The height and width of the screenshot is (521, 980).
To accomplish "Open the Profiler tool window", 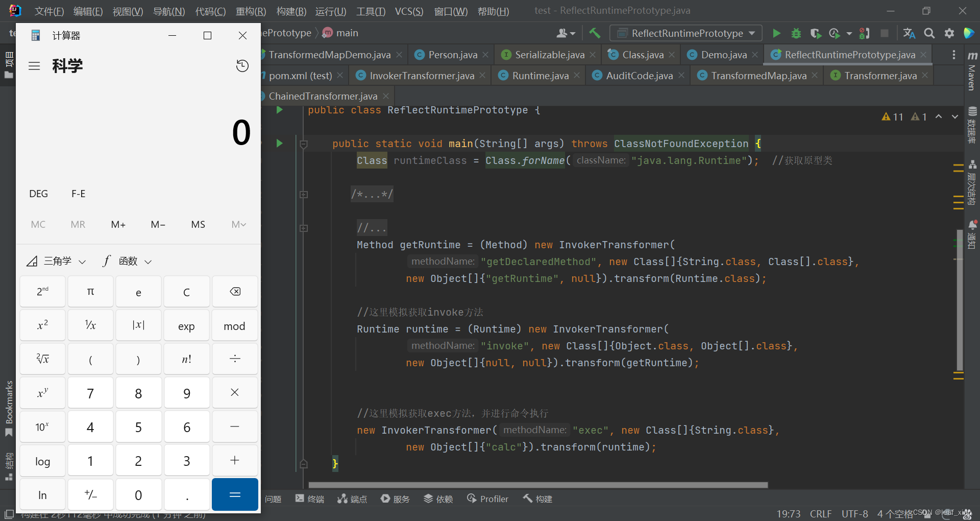I will pos(487,499).
